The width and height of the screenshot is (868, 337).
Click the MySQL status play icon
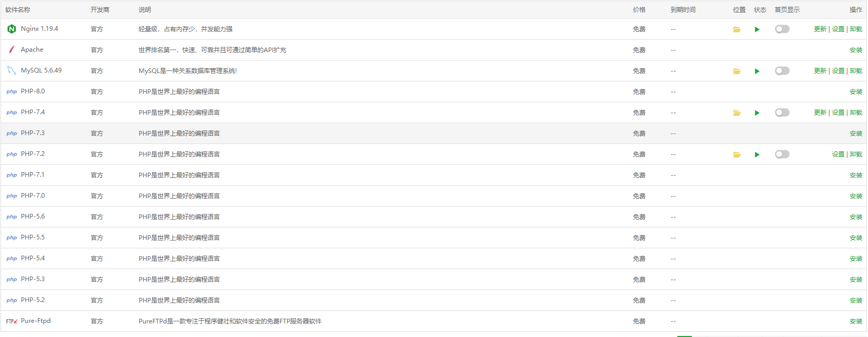757,71
